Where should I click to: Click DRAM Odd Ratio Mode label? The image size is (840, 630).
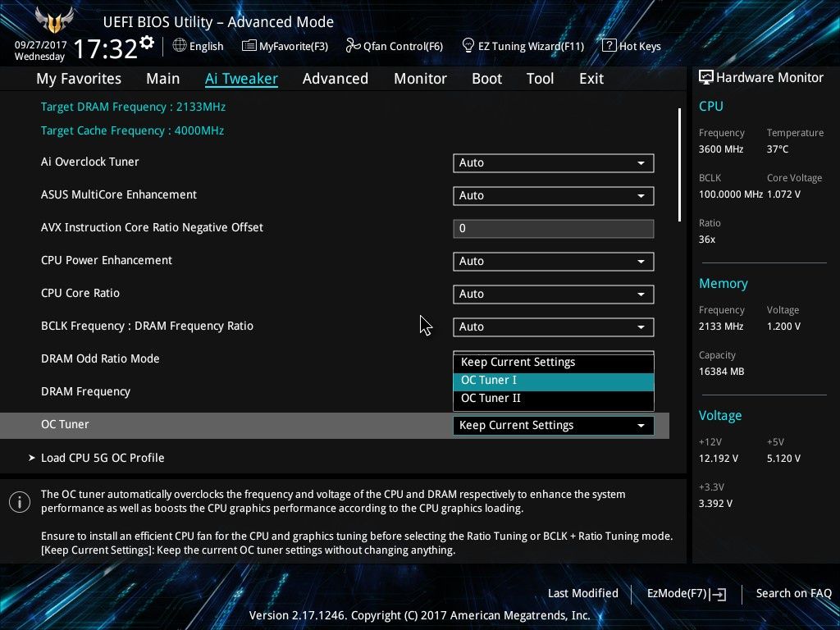tap(100, 359)
